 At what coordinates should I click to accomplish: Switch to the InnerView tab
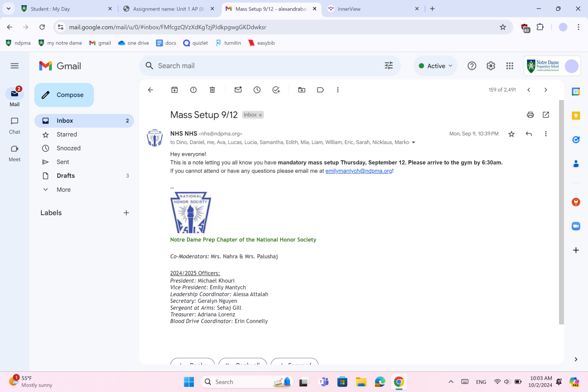(x=373, y=9)
